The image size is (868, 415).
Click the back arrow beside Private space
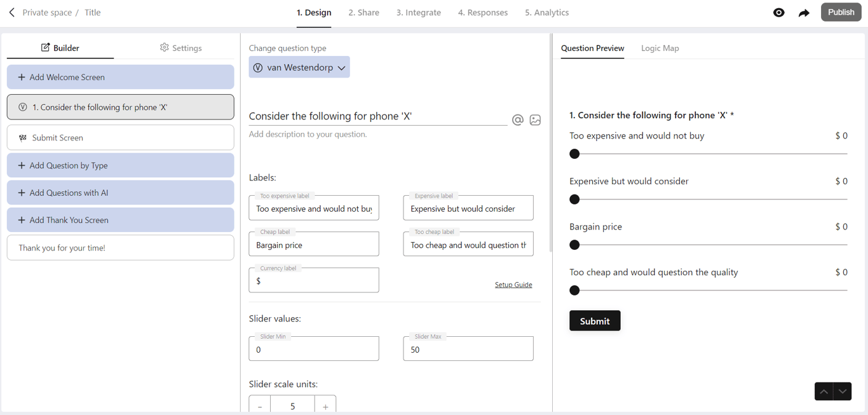12,13
